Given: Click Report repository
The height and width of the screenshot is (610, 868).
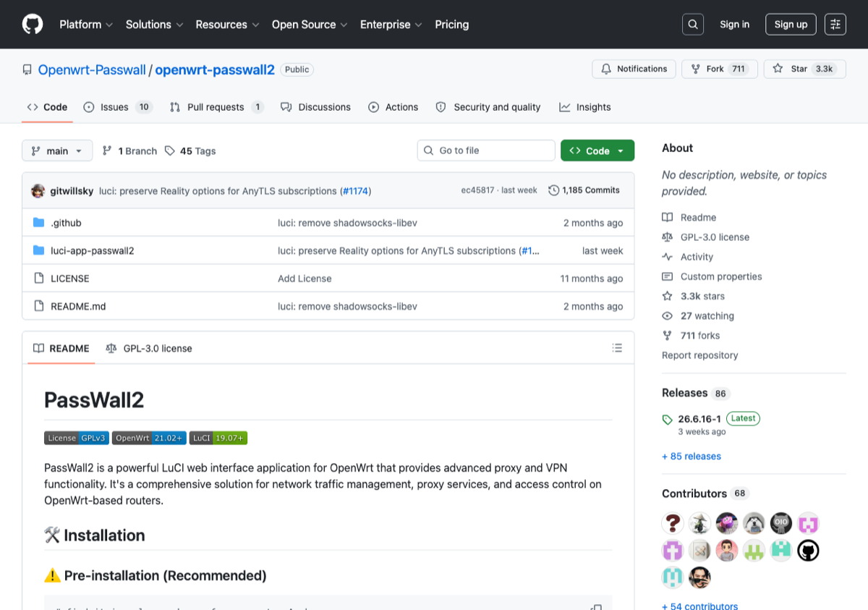Looking at the screenshot, I should pyautogui.click(x=699, y=355).
